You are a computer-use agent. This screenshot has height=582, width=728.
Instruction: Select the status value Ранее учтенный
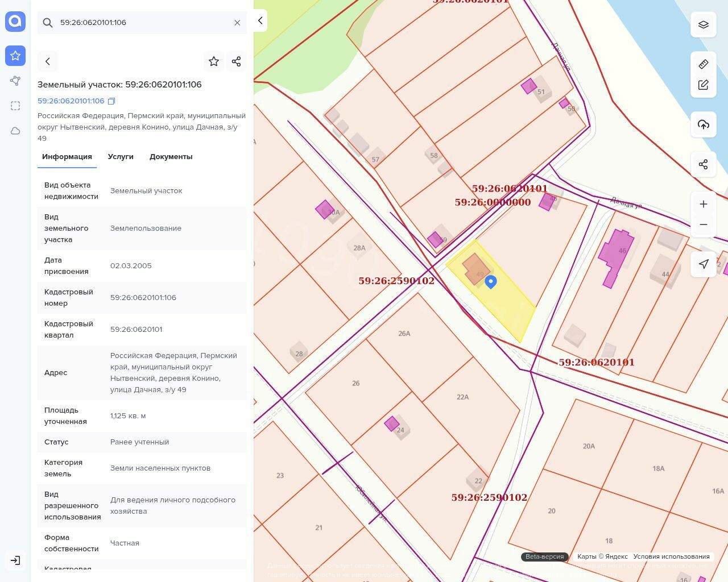139,442
